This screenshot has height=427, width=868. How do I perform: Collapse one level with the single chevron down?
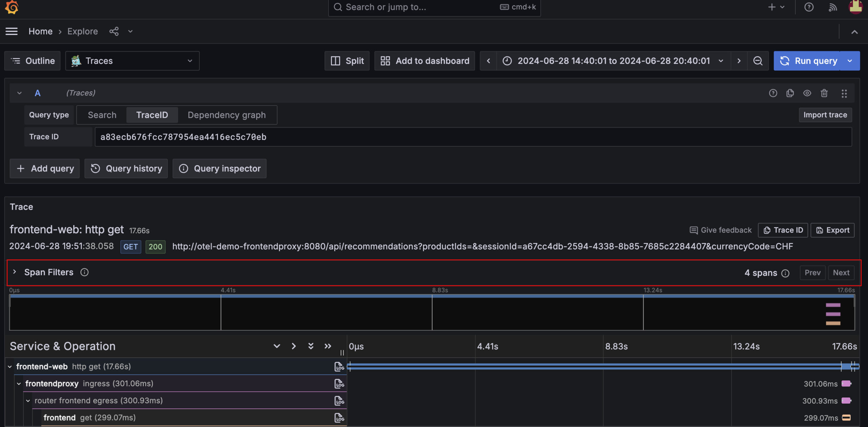click(277, 346)
